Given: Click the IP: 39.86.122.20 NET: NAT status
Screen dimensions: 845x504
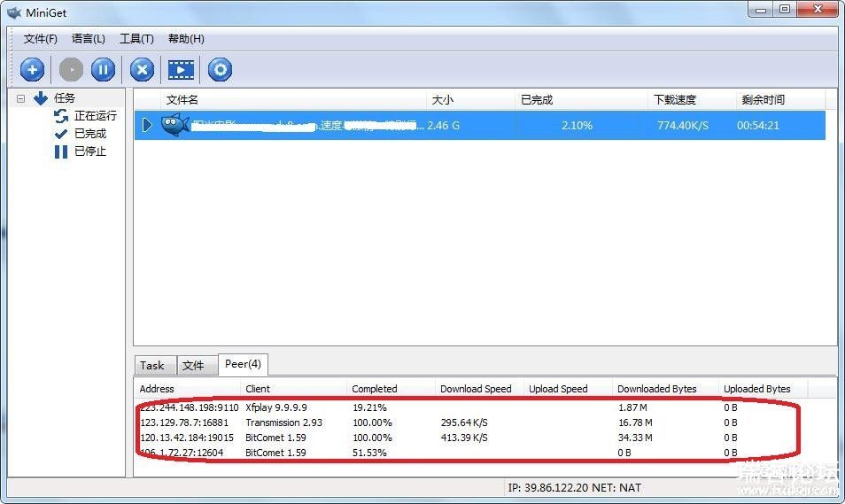Looking at the screenshot, I should pyautogui.click(x=575, y=488).
